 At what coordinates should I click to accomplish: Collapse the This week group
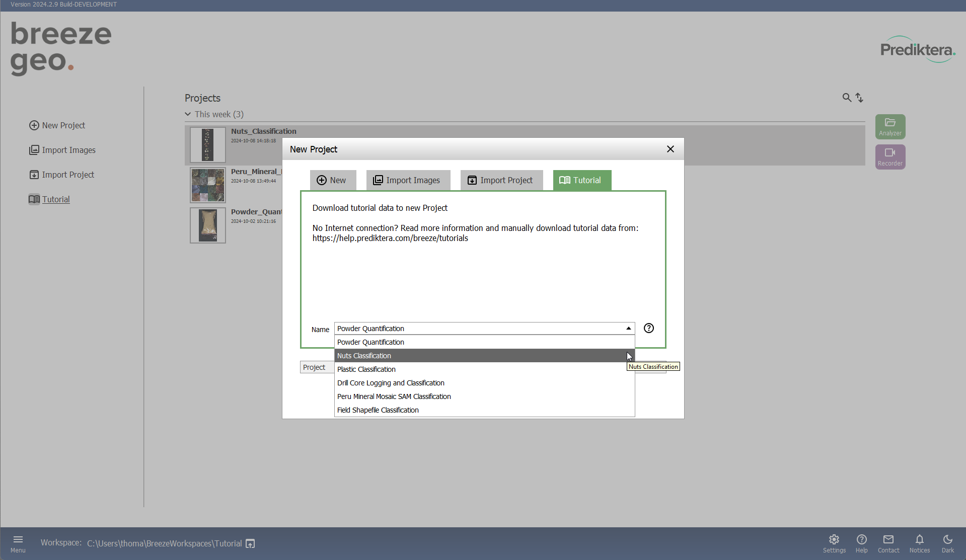188,114
